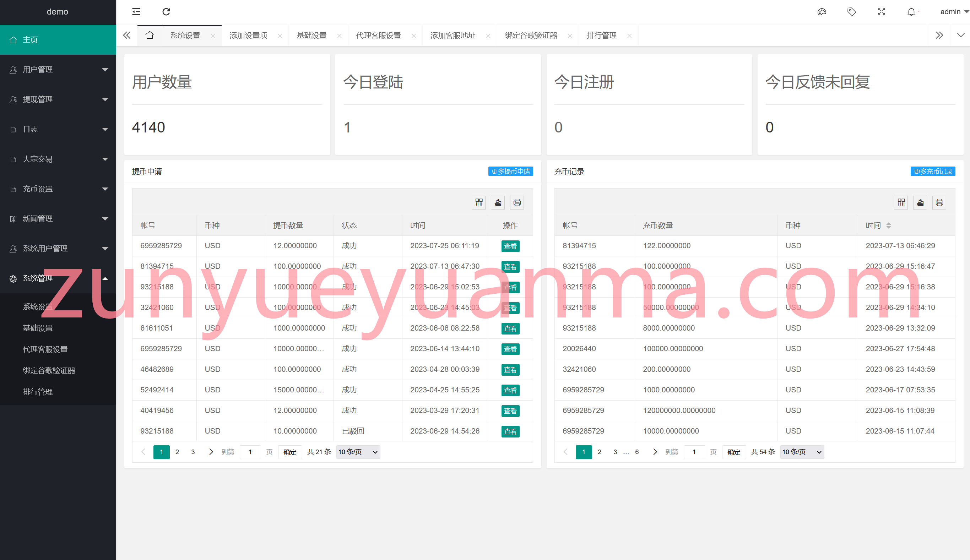Viewport: 970px width, 560px height.
Task: Click the home tab icon
Action: 150,36
